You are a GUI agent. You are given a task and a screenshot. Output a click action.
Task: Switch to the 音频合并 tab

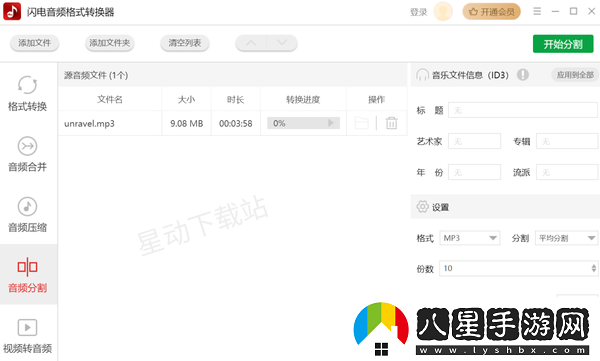(28, 154)
